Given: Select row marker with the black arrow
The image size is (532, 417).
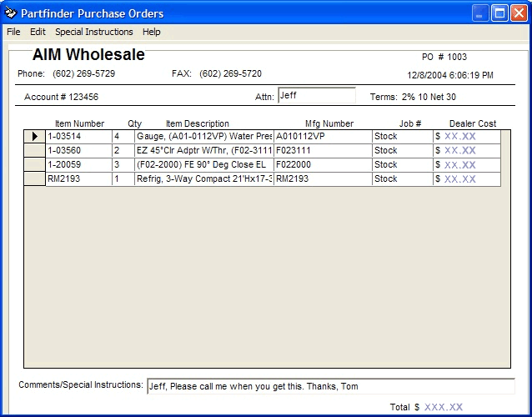Looking at the screenshot, I should (35, 137).
